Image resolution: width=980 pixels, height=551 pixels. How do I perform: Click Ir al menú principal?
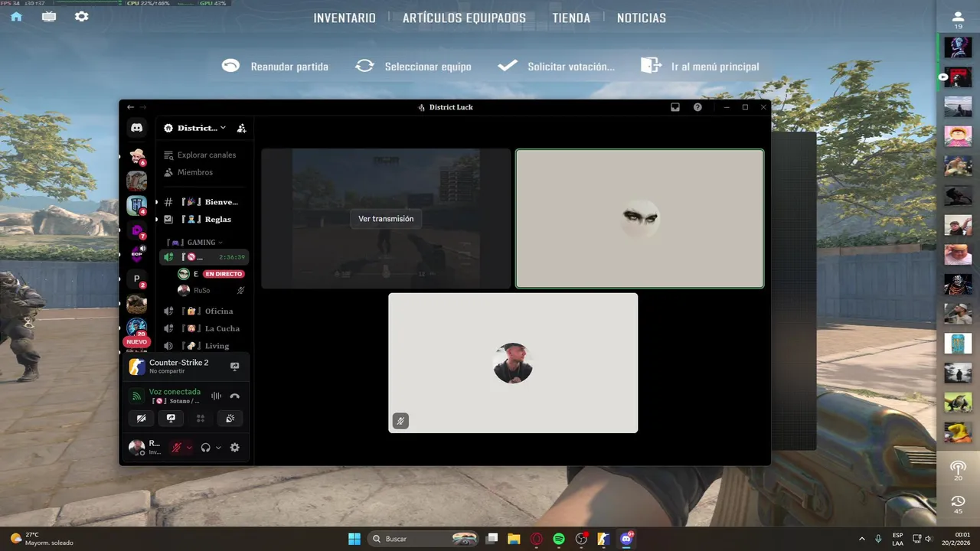point(700,67)
